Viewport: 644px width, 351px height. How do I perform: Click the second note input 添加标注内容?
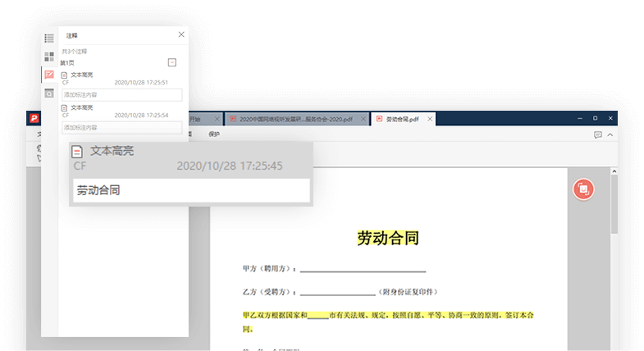pos(121,127)
